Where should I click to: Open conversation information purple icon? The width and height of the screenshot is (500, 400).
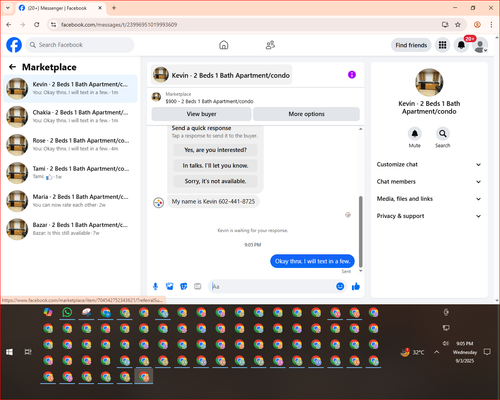(x=352, y=75)
